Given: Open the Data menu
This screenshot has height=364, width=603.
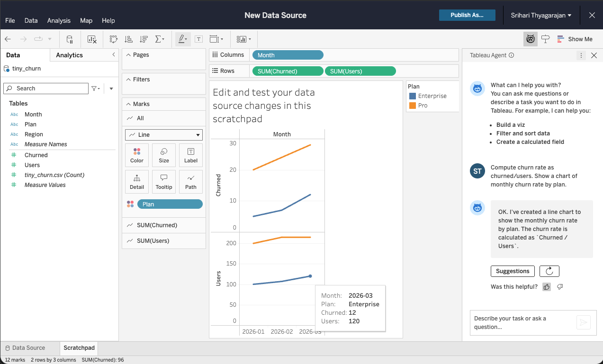Looking at the screenshot, I should (x=31, y=20).
